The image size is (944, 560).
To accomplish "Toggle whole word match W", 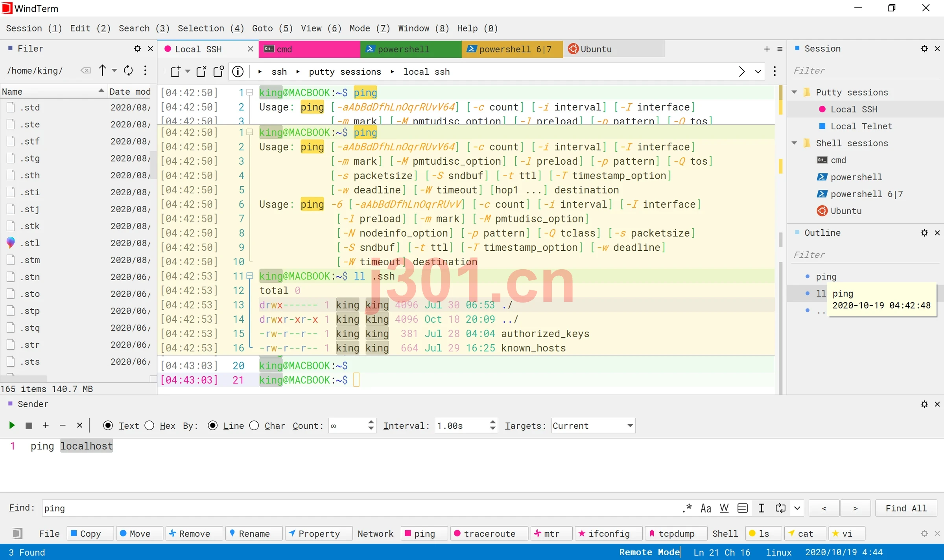I will pyautogui.click(x=724, y=508).
